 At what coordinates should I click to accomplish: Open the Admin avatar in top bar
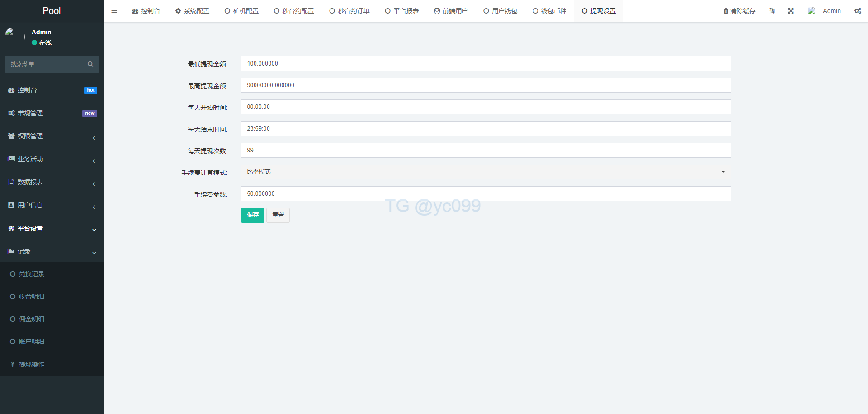[812, 11]
